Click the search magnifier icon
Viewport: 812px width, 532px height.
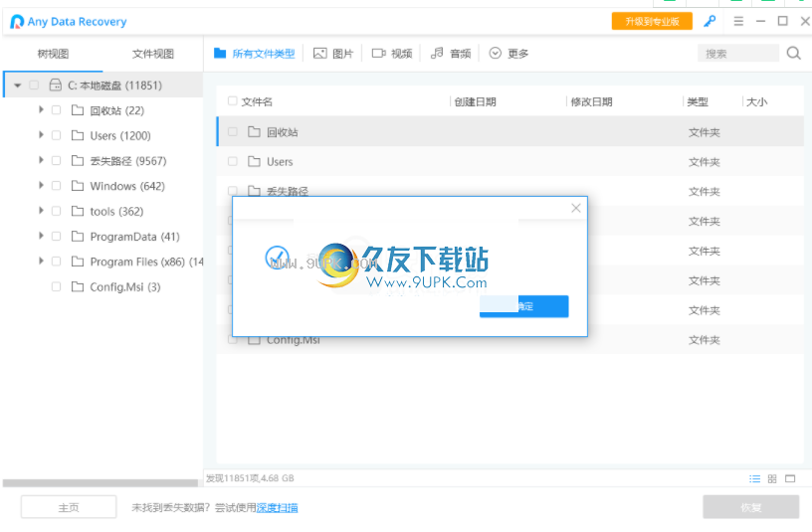pyautogui.click(x=793, y=53)
